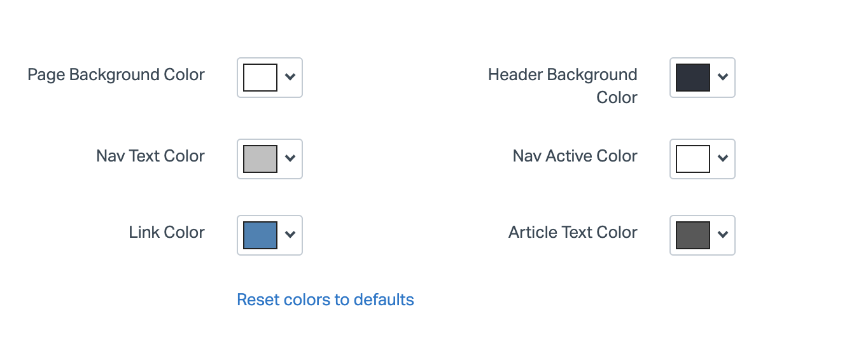Click the Header Background Color label text
Image resolution: width=868 pixels, height=351 pixels.
tap(563, 75)
